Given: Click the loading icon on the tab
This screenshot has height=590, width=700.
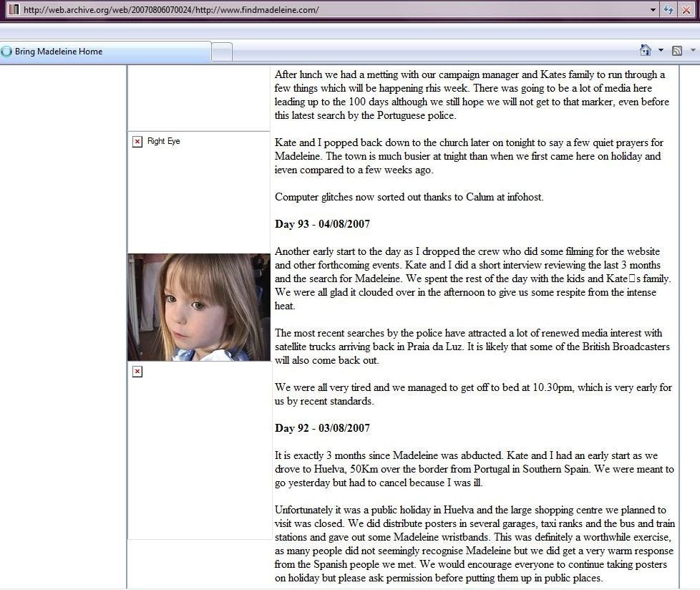Looking at the screenshot, I should (7, 52).
